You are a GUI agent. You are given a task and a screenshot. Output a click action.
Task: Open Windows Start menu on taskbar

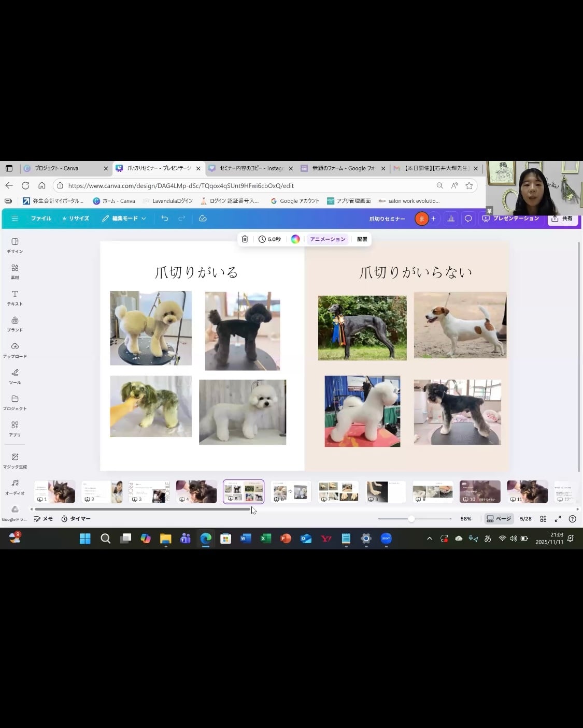(85, 538)
